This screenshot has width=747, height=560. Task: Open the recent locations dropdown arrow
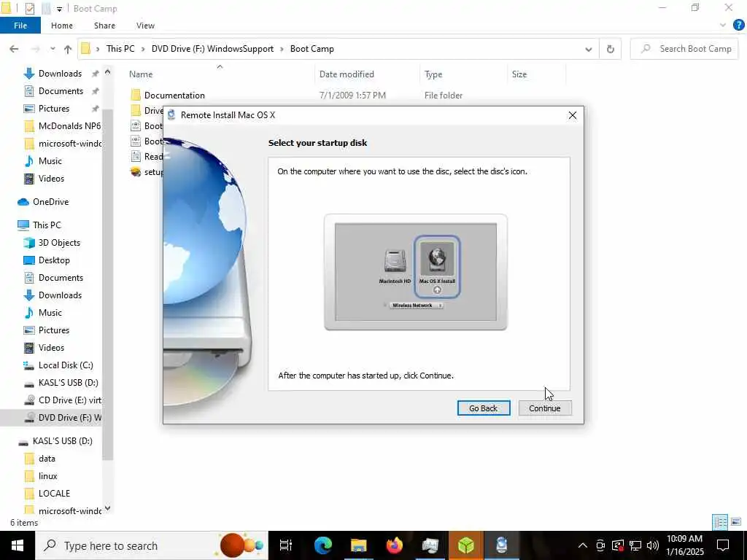(53, 49)
